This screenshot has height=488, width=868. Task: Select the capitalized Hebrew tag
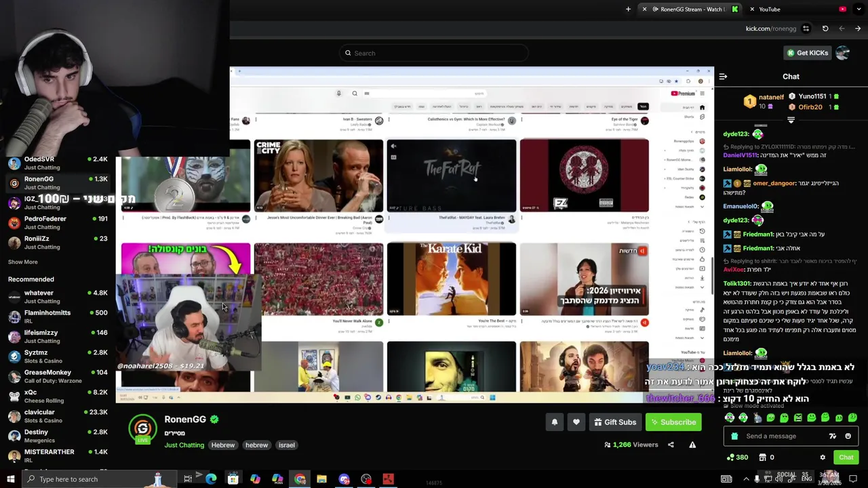pyautogui.click(x=222, y=445)
